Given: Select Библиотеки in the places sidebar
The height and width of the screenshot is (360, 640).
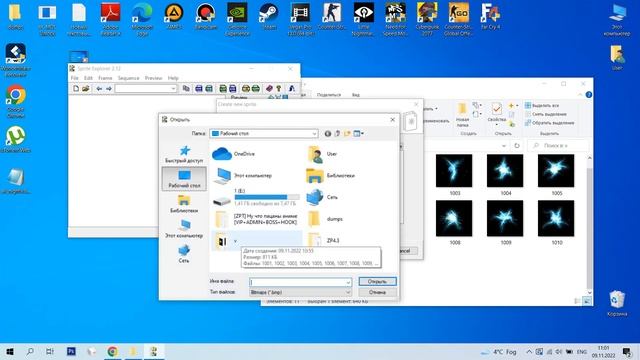Looking at the screenshot, I should (x=184, y=204).
